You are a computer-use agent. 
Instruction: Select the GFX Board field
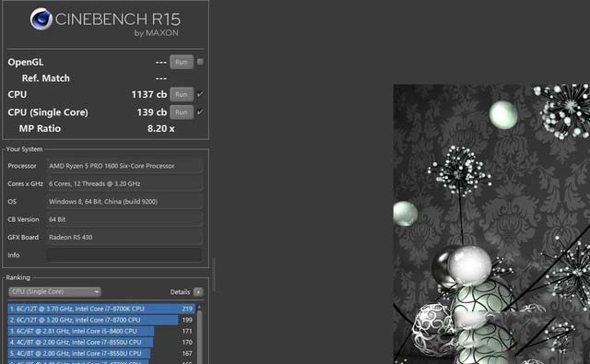pos(124,237)
